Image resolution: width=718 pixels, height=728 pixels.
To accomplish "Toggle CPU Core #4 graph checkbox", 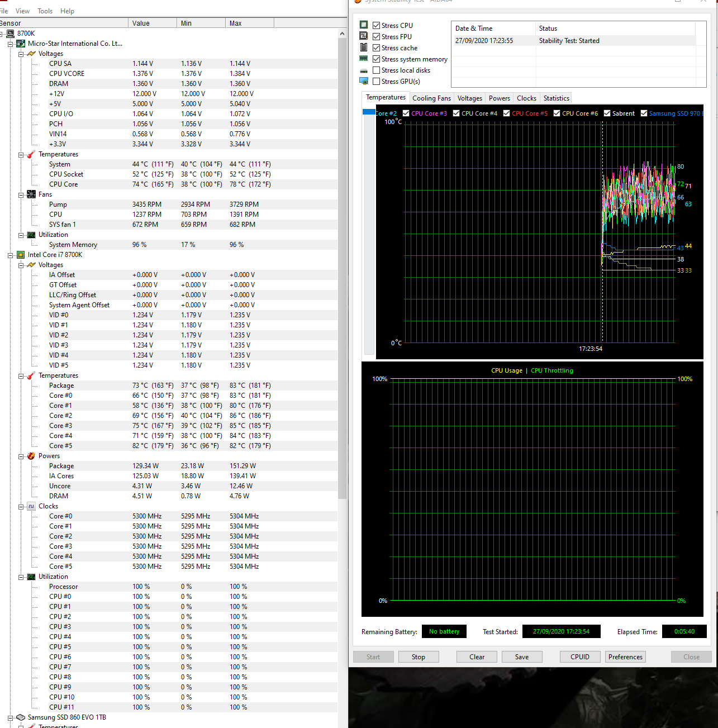I will point(457,113).
